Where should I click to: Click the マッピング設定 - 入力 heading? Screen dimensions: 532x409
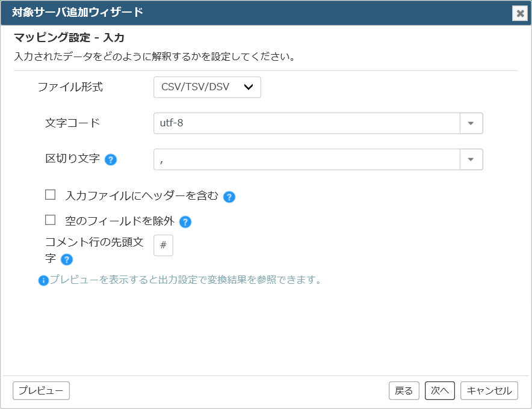(69, 37)
